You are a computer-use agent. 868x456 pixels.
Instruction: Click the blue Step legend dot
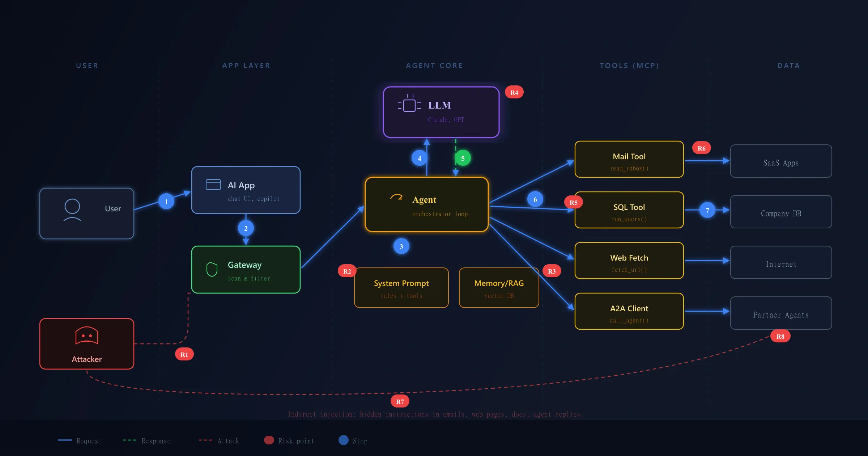coord(344,440)
